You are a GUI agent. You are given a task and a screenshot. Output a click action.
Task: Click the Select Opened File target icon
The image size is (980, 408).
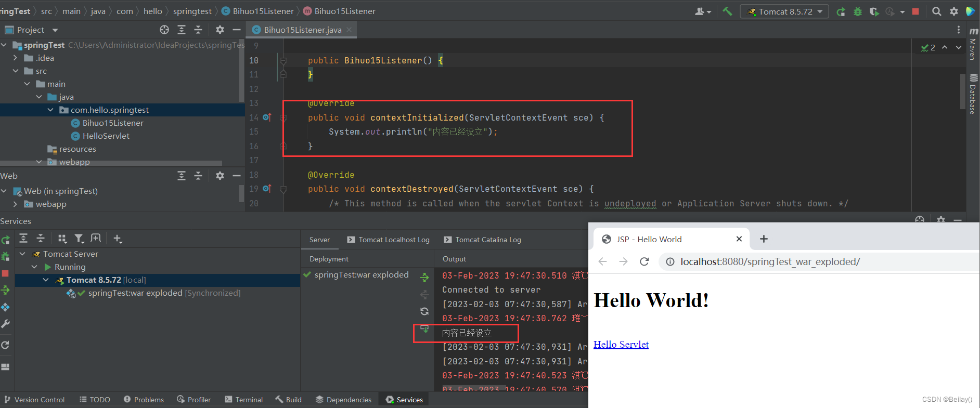[164, 30]
